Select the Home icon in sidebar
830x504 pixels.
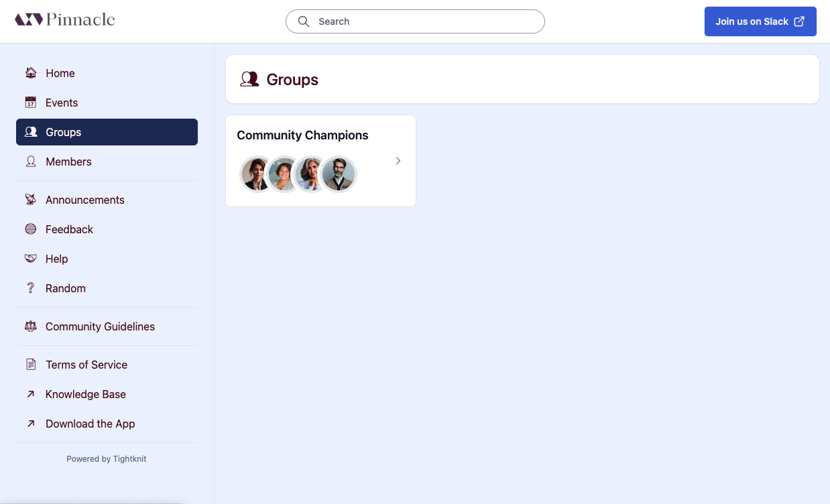point(31,72)
